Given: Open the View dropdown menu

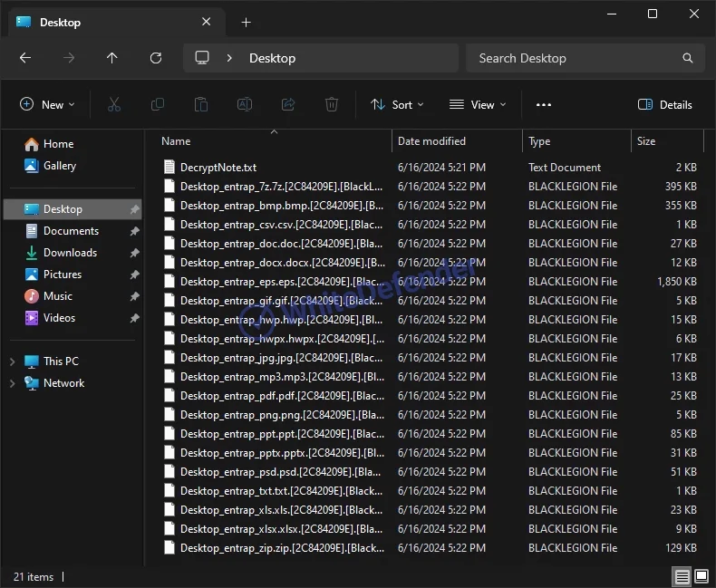Looking at the screenshot, I should [x=478, y=105].
